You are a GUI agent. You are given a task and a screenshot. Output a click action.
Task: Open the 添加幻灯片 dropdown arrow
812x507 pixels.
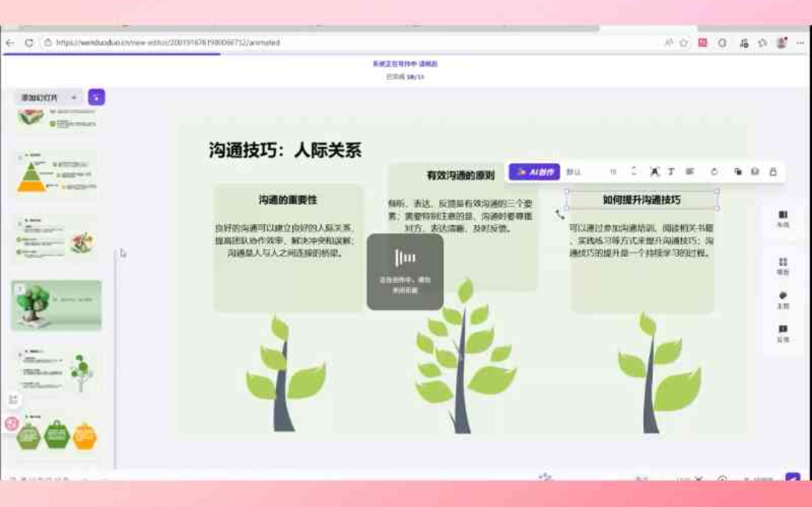(74, 97)
